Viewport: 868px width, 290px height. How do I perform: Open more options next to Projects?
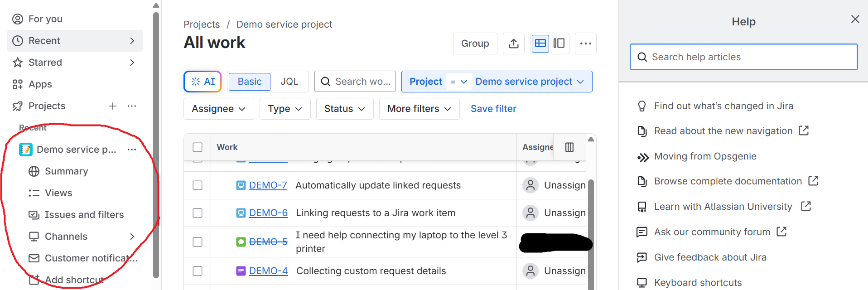point(132,106)
